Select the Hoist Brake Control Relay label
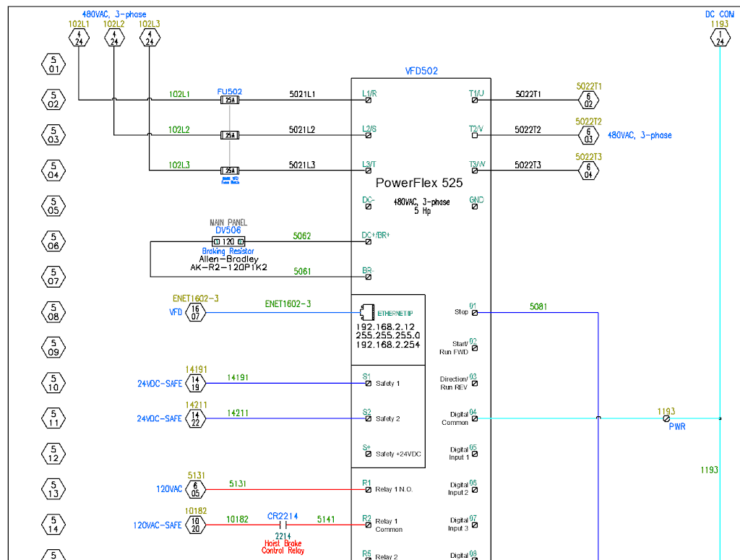This screenshot has height=560, width=740. (x=283, y=547)
